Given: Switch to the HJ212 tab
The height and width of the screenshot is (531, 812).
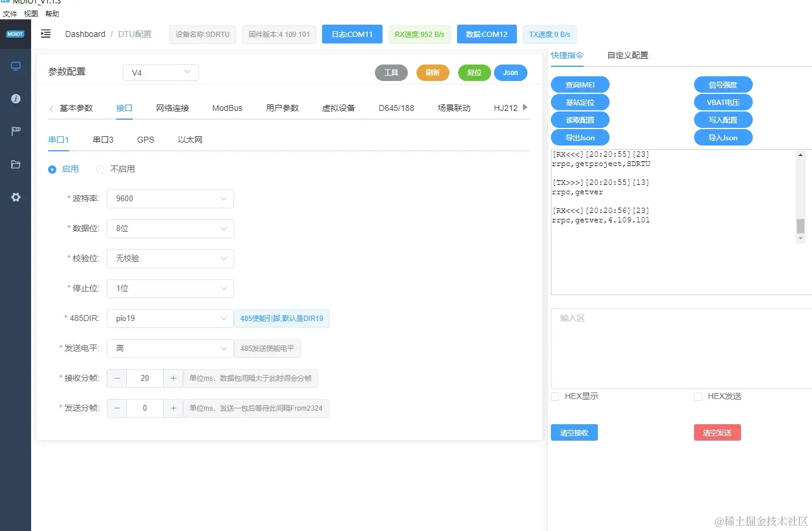Looking at the screenshot, I should pos(506,108).
